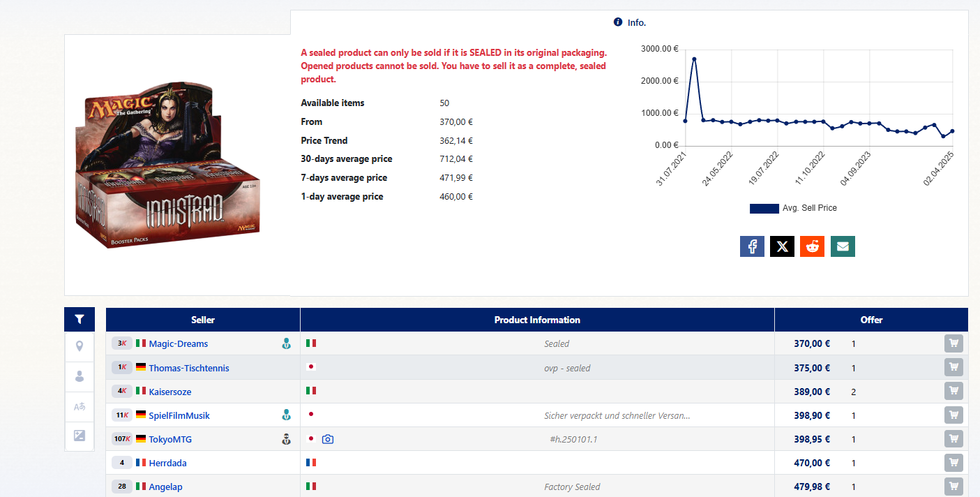Click the Innistrad booster box image
980x497 pixels.
[x=167, y=165]
